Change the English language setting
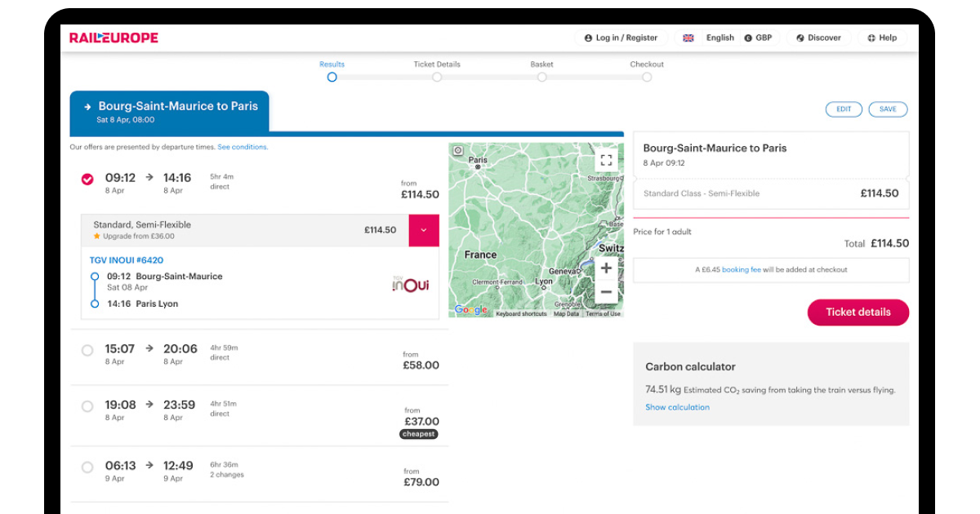The width and height of the screenshot is (980, 514). pos(719,38)
